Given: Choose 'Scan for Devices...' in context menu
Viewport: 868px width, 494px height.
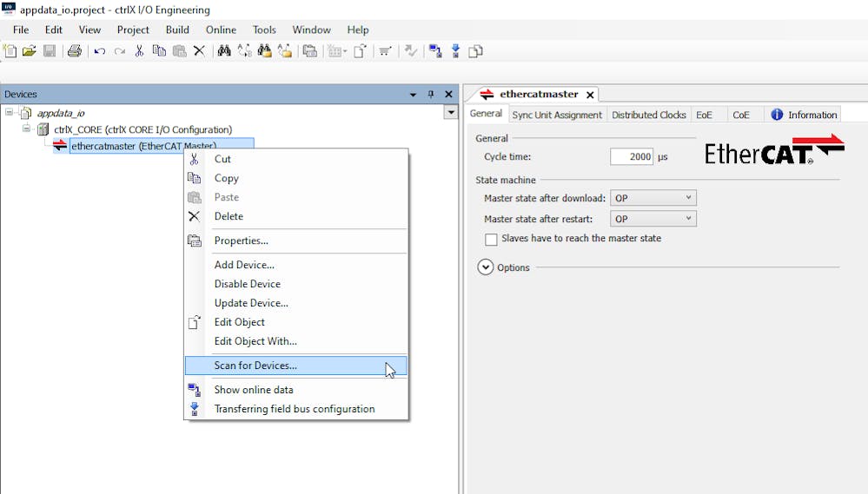Looking at the screenshot, I should click(x=296, y=366).
